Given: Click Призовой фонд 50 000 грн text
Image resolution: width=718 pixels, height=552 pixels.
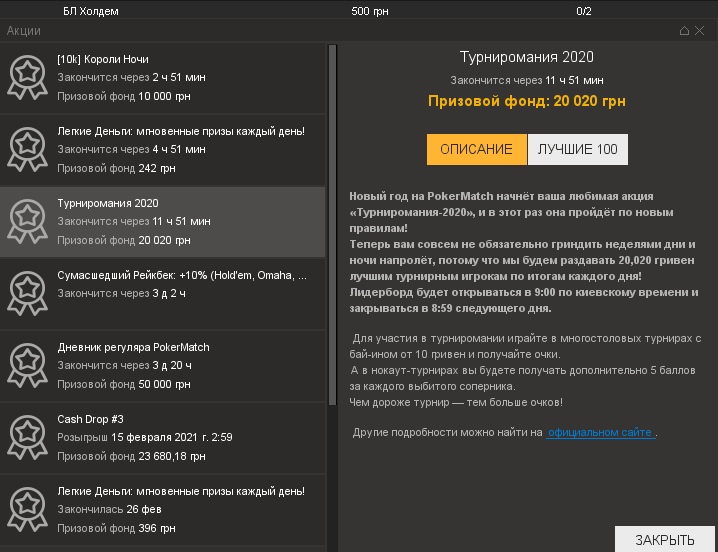Looking at the screenshot, I should 124,384.
